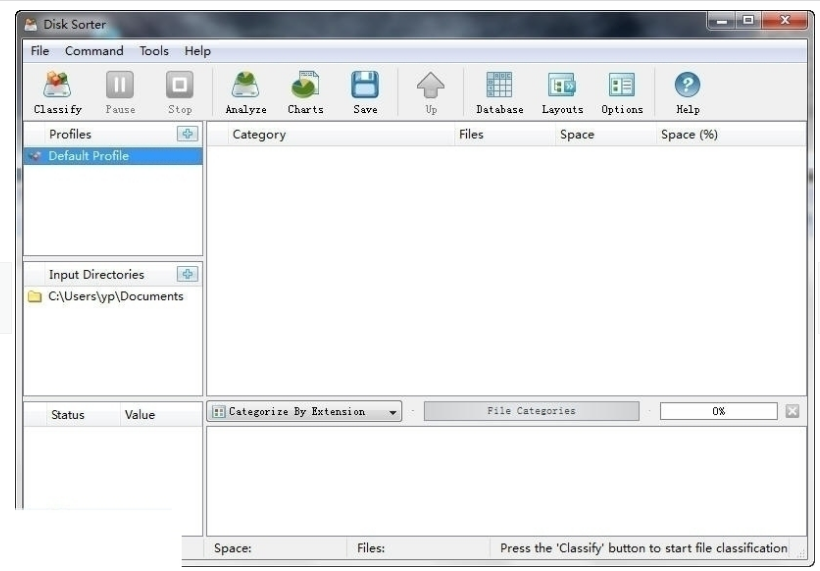
Task: Select Default Profile in Profiles list
Action: [x=88, y=156]
